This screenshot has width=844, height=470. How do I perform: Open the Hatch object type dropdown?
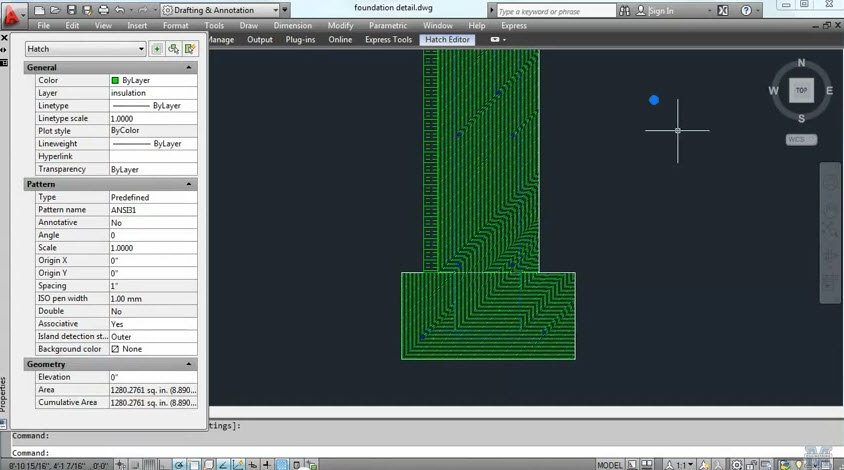pos(141,49)
